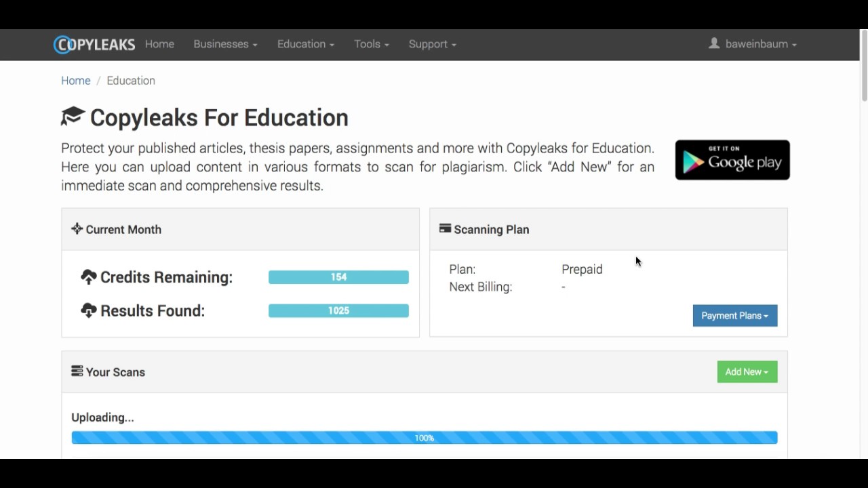This screenshot has height=488, width=868.
Task: Click the Credits Remaining cloud icon
Action: tap(89, 277)
